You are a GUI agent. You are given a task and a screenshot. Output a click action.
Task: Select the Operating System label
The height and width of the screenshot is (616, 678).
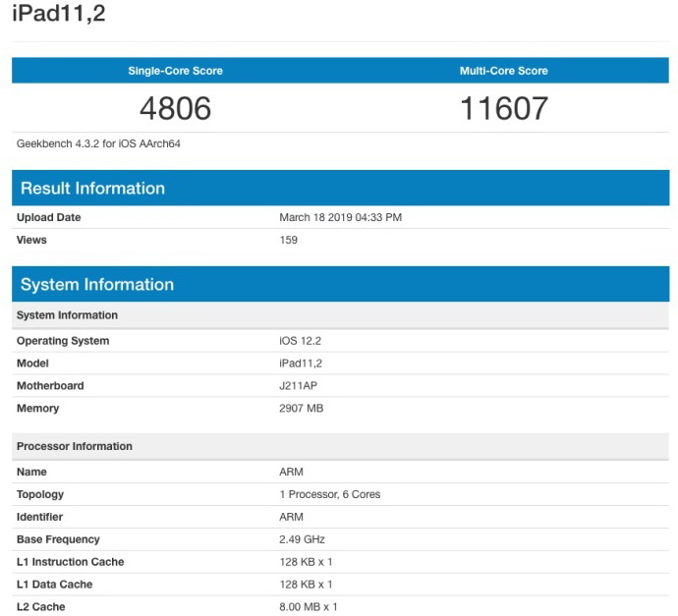[x=63, y=341]
